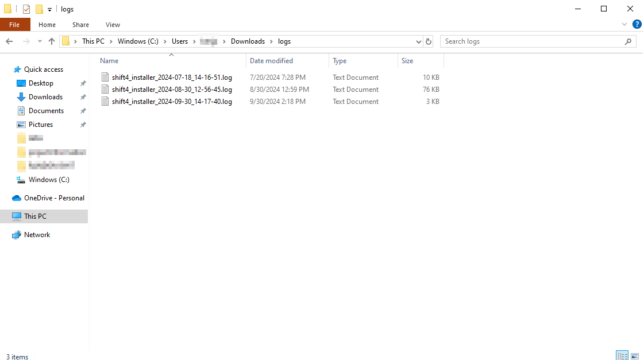Open Documents in navigation pane
The width and height of the screenshot is (644, 360).
(x=46, y=111)
